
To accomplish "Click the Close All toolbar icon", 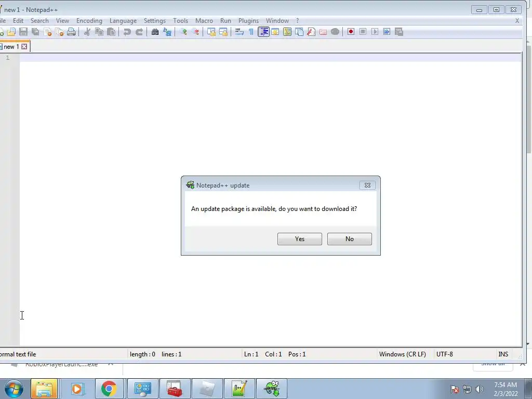I will (59, 32).
